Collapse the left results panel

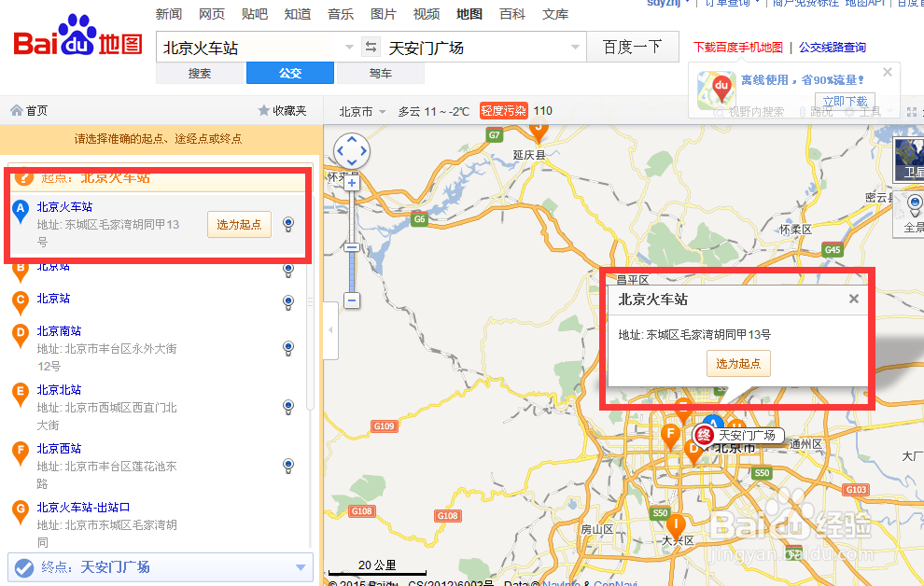(x=330, y=329)
